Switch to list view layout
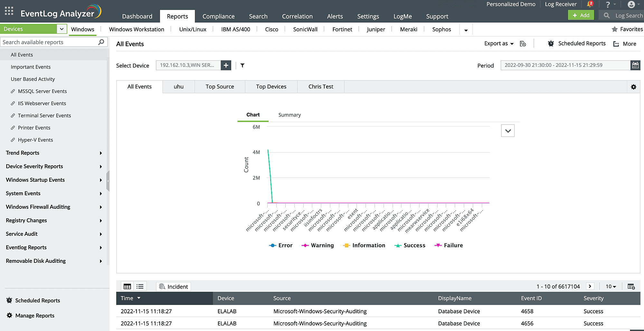Viewport: 644px width, 331px height. (x=140, y=286)
